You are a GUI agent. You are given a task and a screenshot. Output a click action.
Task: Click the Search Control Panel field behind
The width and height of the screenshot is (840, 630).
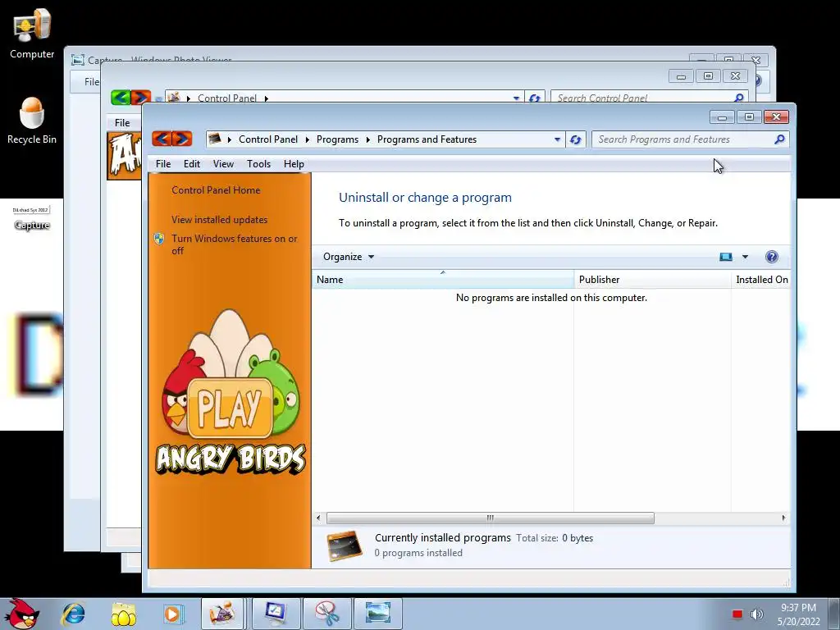[648, 98]
